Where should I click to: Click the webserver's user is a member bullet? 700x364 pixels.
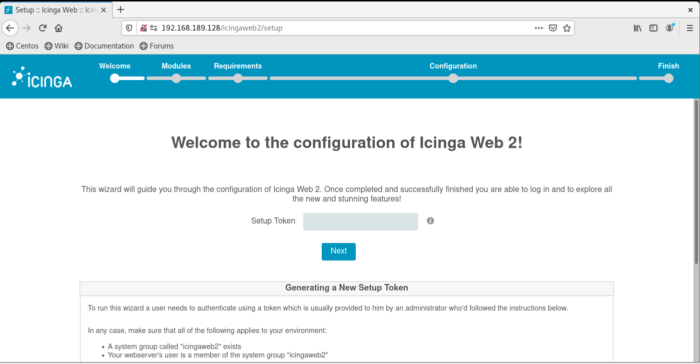pos(218,355)
